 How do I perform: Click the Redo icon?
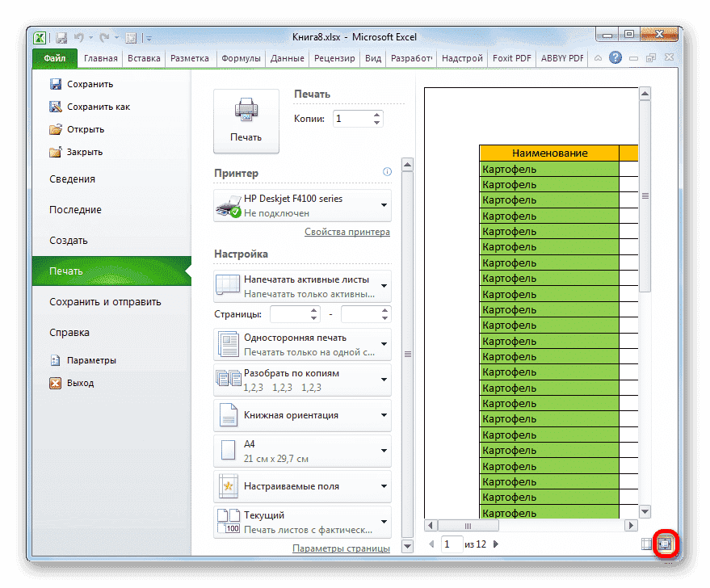[x=103, y=37]
